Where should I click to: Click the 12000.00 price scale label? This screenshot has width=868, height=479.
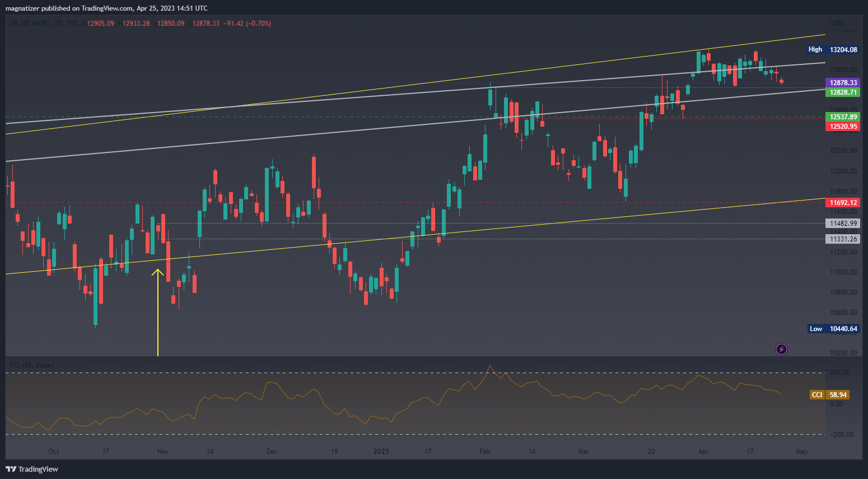coord(843,171)
